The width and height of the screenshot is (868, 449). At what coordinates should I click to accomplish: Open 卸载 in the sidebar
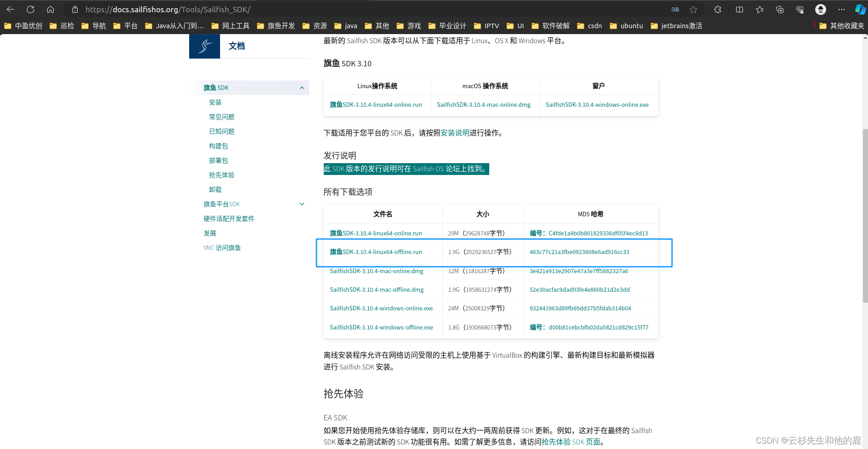pos(216,190)
